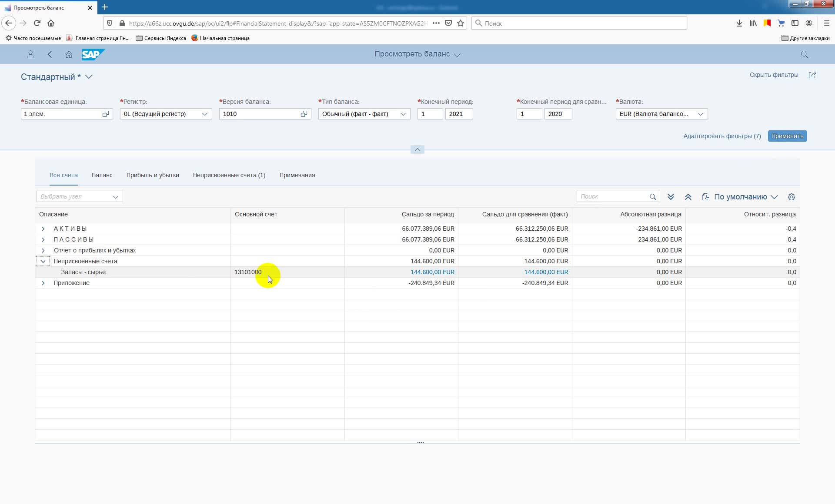Click Адаптировать фильтры (7) link
The height and width of the screenshot is (504, 835).
(722, 136)
